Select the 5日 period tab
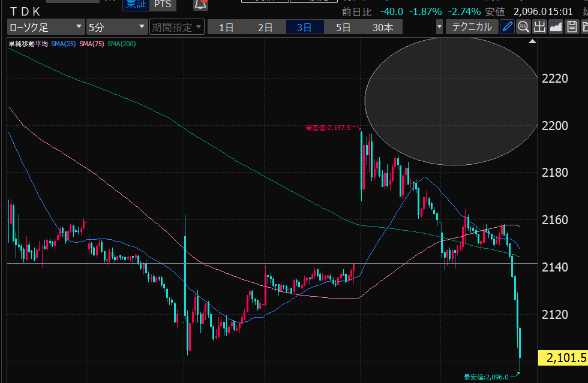 click(343, 27)
